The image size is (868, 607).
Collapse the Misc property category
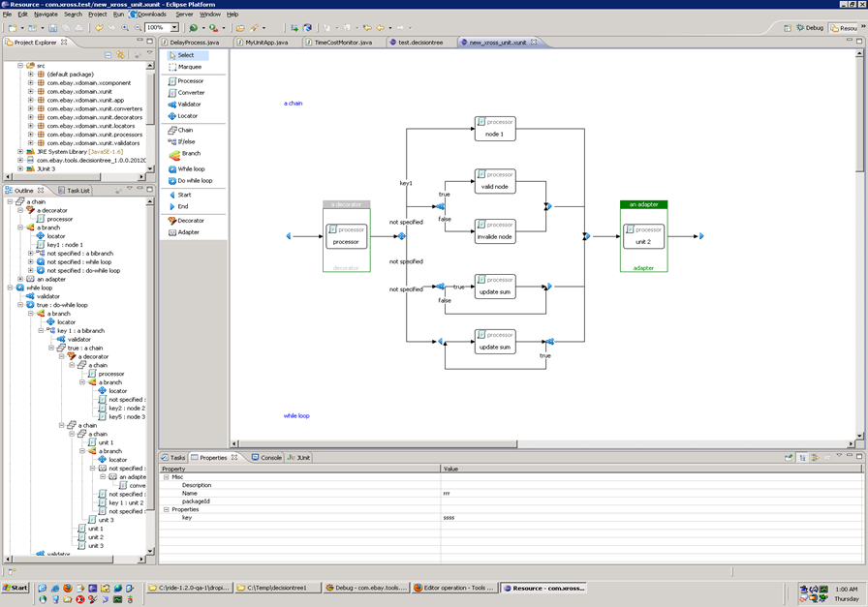point(166,477)
